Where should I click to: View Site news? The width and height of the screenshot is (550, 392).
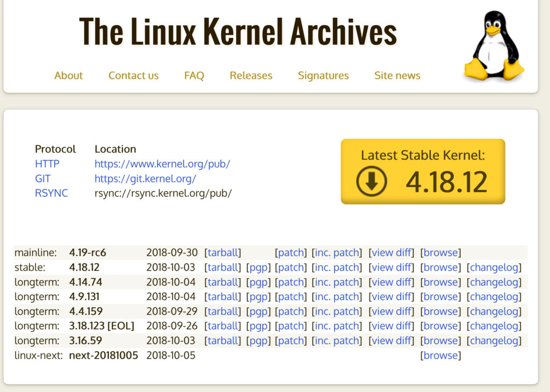coord(397,75)
